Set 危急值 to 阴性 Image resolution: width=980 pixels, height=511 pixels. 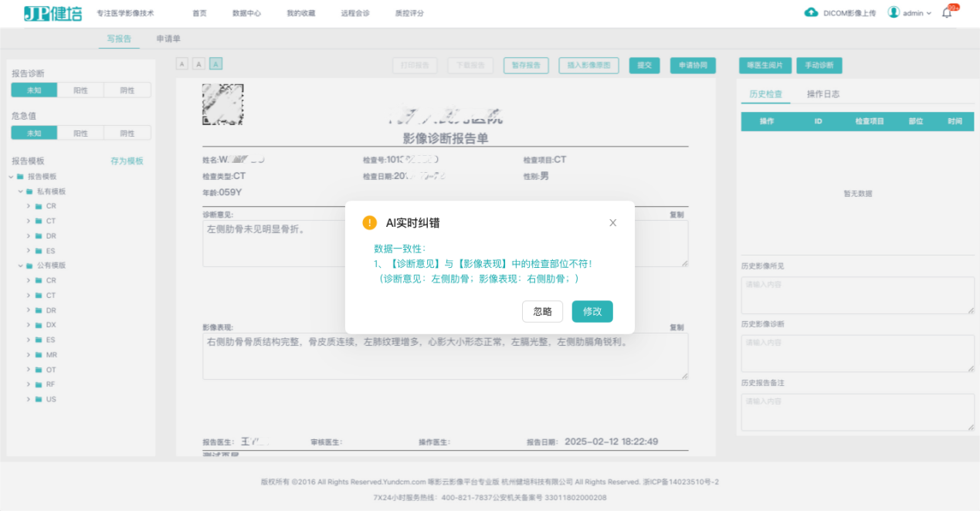click(x=127, y=133)
